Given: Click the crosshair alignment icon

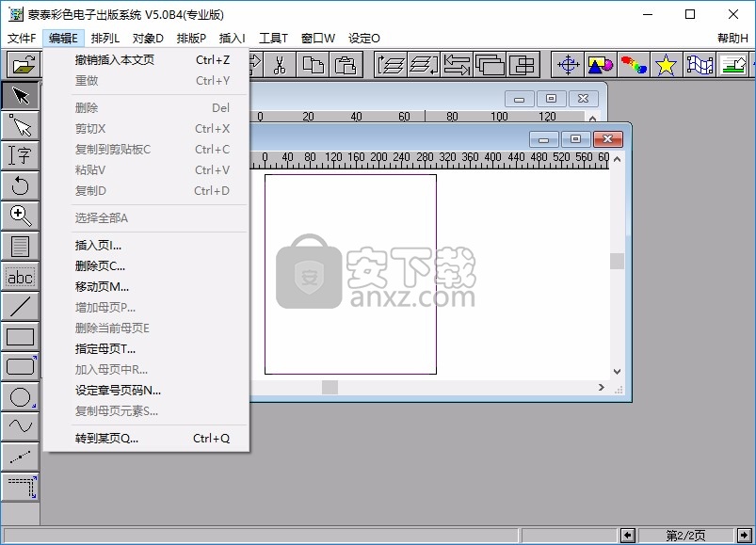Looking at the screenshot, I should coord(568,65).
